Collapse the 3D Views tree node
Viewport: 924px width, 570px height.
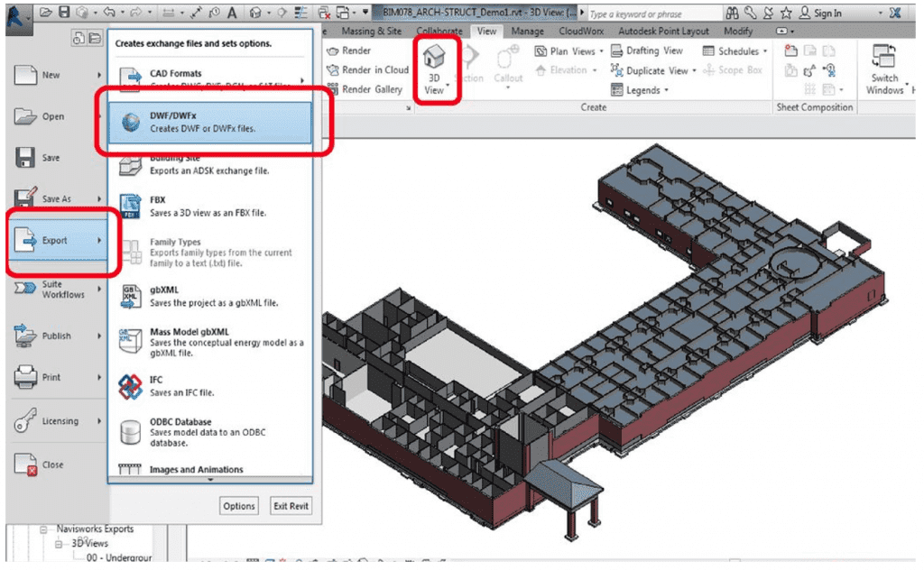tap(59, 544)
